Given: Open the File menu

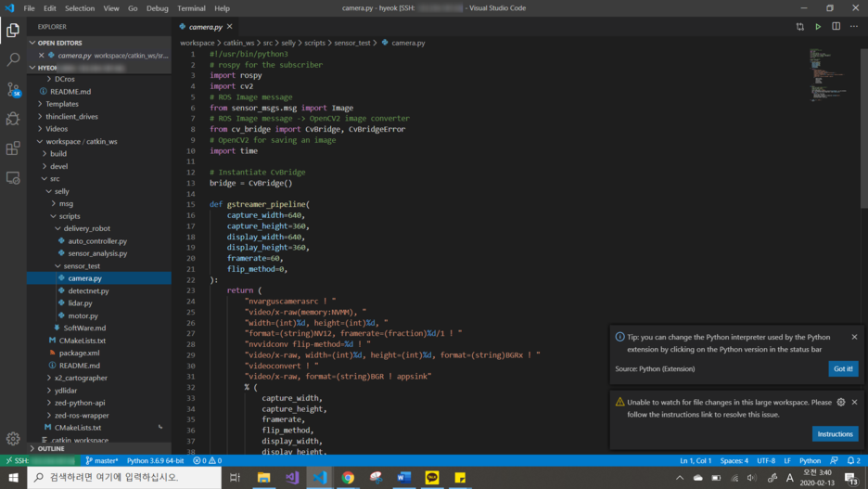Looking at the screenshot, I should click(x=29, y=8).
